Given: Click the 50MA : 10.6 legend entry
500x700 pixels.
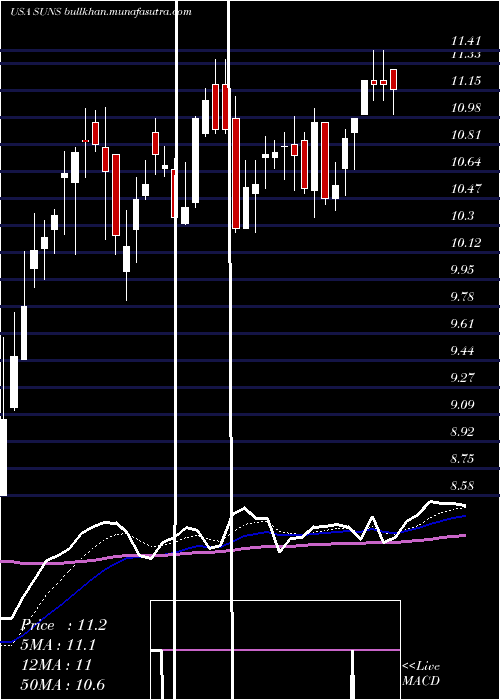Looking at the screenshot, I should (63, 684).
